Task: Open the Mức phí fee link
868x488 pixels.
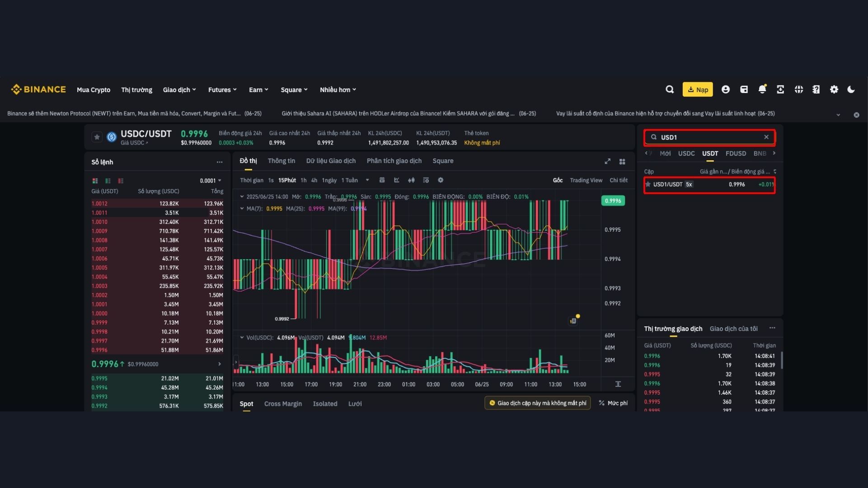Action: [613, 403]
